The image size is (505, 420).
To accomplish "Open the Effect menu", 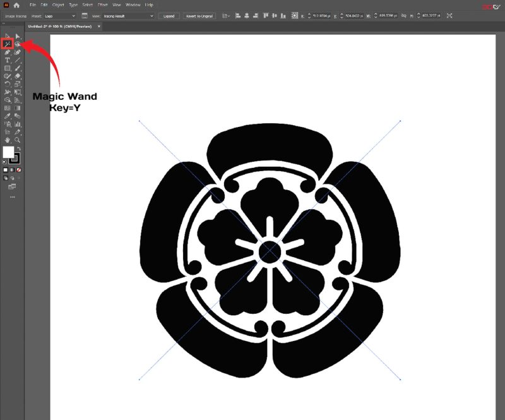I will (x=102, y=5).
